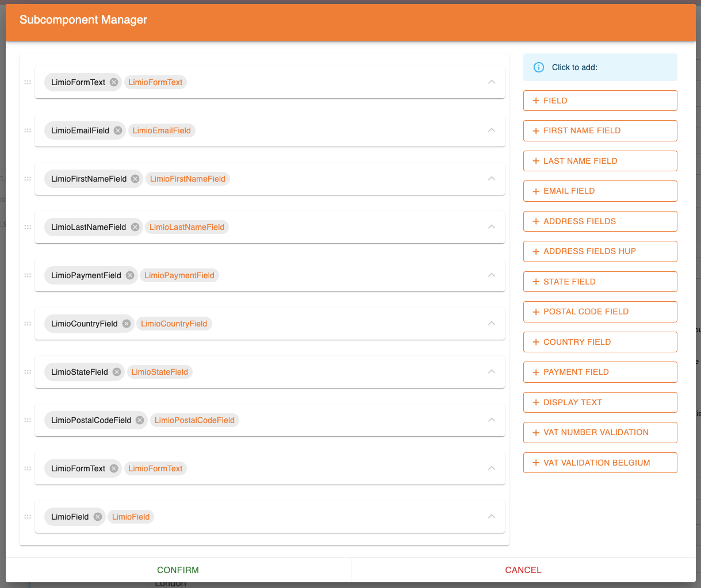Viewport: 701px width, 588px height.
Task: Add a Display Text subcomponent
Action: pos(600,402)
